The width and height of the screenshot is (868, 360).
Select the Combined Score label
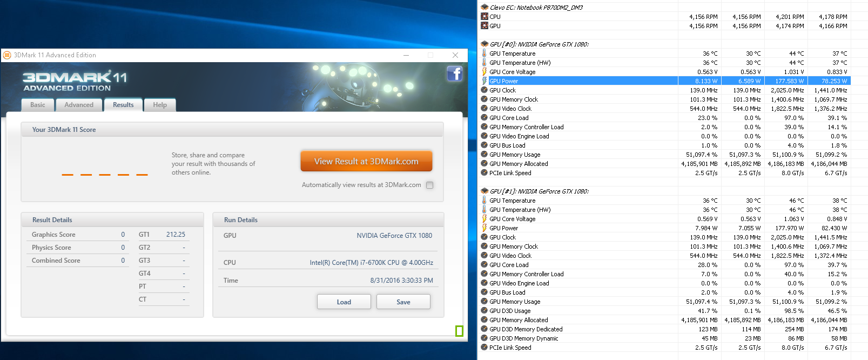(56, 261)
